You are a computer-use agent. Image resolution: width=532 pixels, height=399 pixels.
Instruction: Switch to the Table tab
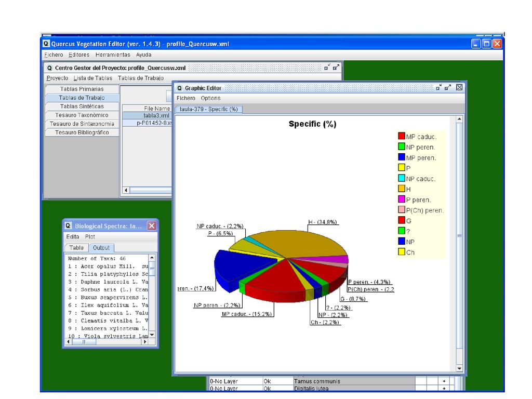[76, 248]
